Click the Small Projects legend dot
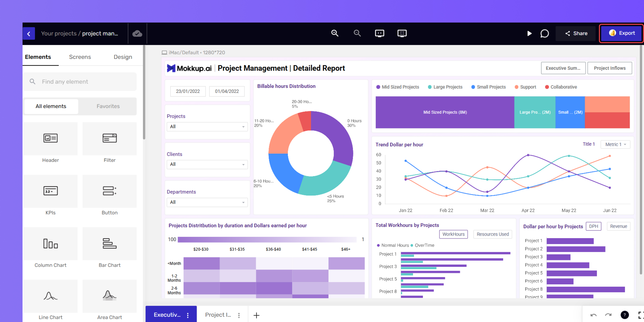 coord(473,87)
